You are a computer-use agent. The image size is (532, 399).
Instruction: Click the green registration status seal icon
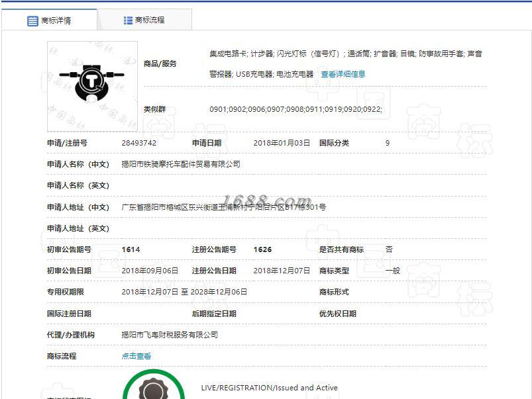click(154, 384)
